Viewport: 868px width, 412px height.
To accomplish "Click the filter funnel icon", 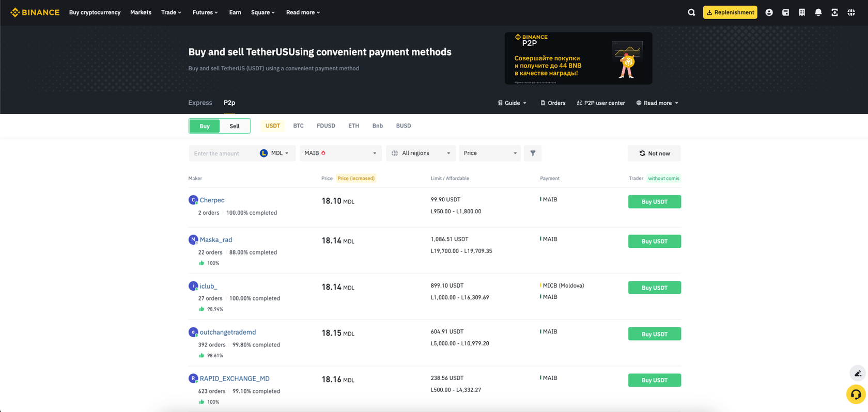I will 533,153.
